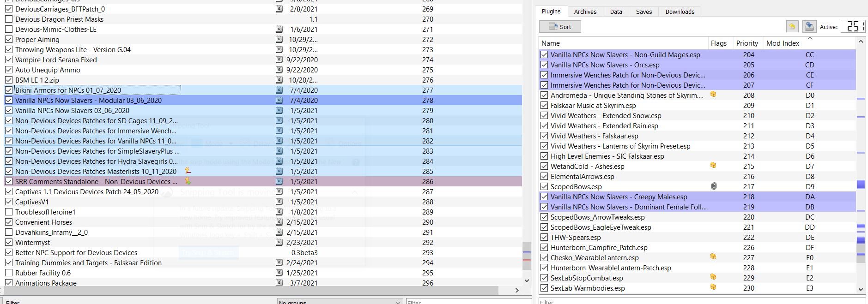868x304 pixels.
Task: Sort plugins by Priority column header
Action: [748, 43]
